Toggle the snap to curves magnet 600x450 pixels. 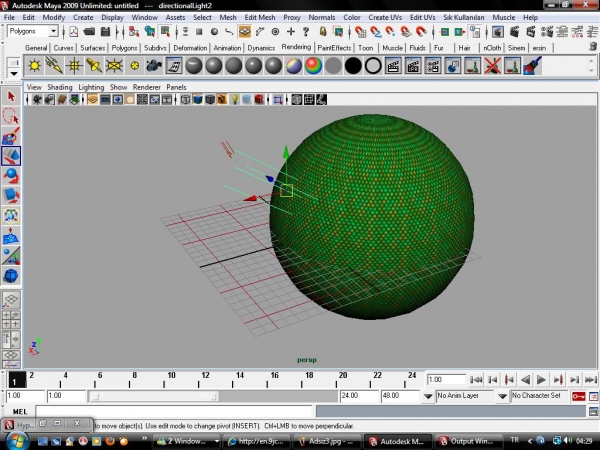[x=376, y=32]
